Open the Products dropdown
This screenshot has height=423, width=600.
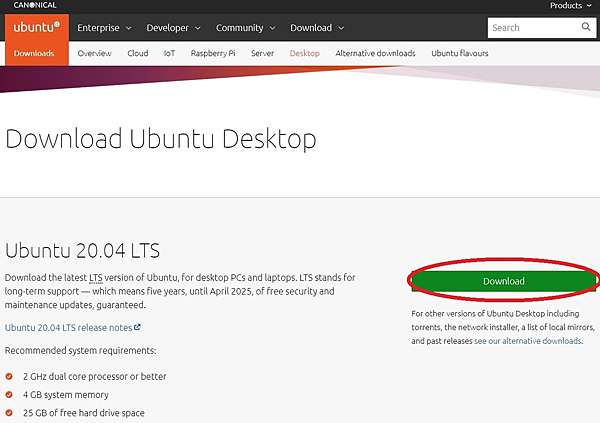[x=570, y=5]
